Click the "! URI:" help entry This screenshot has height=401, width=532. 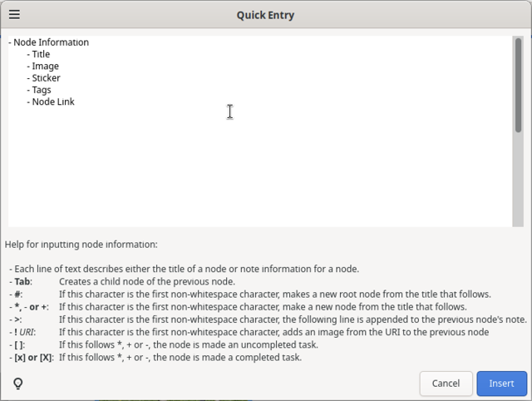pos(22,332)
